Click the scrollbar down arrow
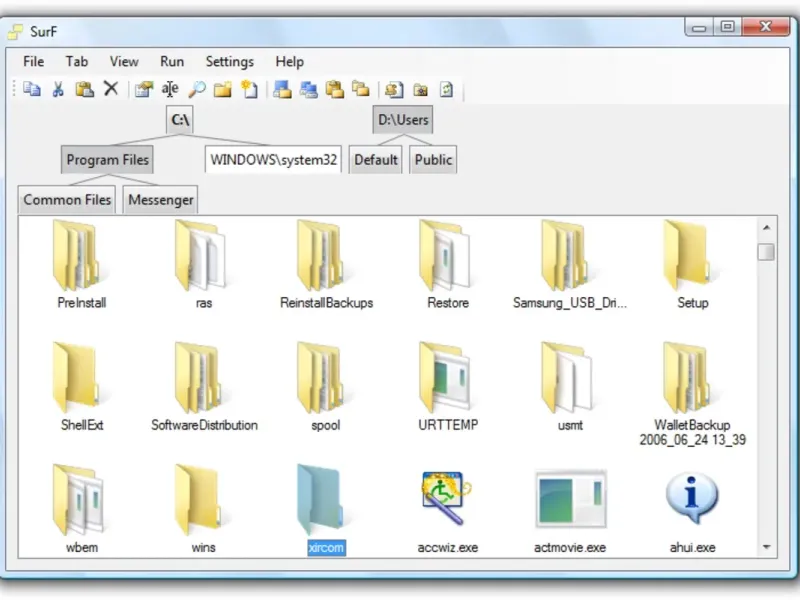Image resolution: width=800 pixels, height=600 pixels. click(766, 546)
